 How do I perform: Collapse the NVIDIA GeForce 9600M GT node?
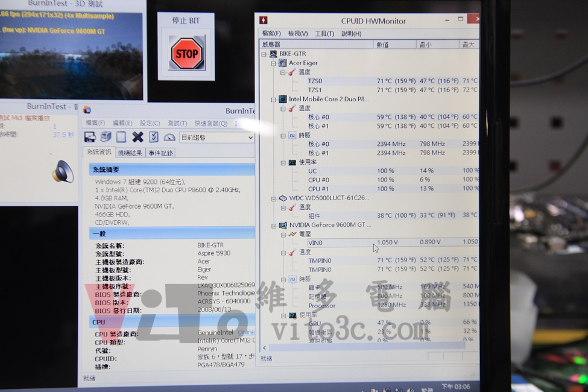(274, 226)
